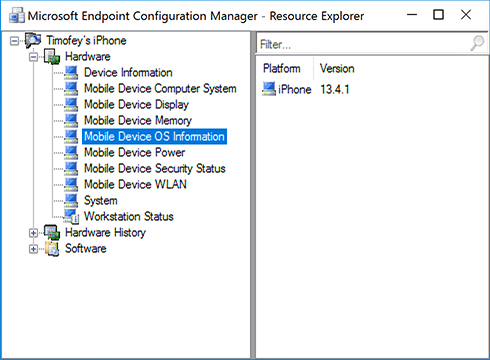This screenshot has height=360, width=490.
Task: Expand the Software node
Action: tap(33, 249)
